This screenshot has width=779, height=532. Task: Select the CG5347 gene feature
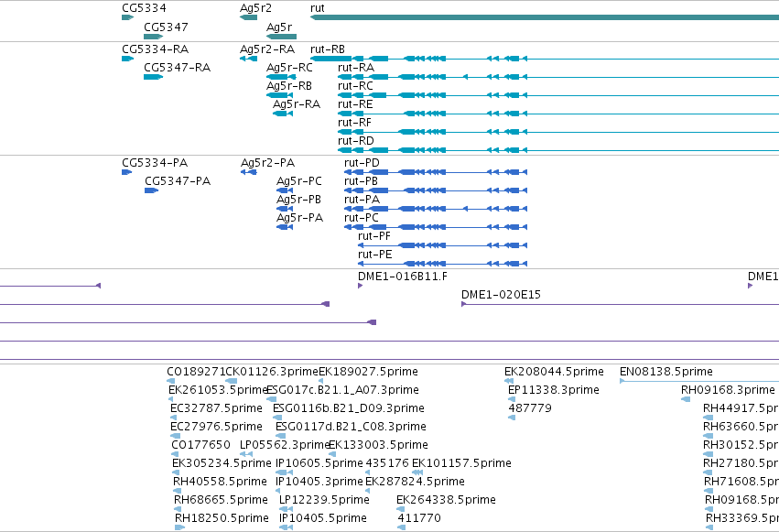point(153,37)
